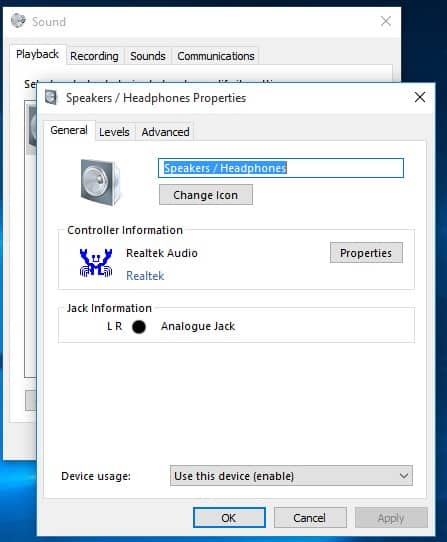This screenshot has width=447, height=542.
Task: Switch to the Levels tab
Action: 114,132
